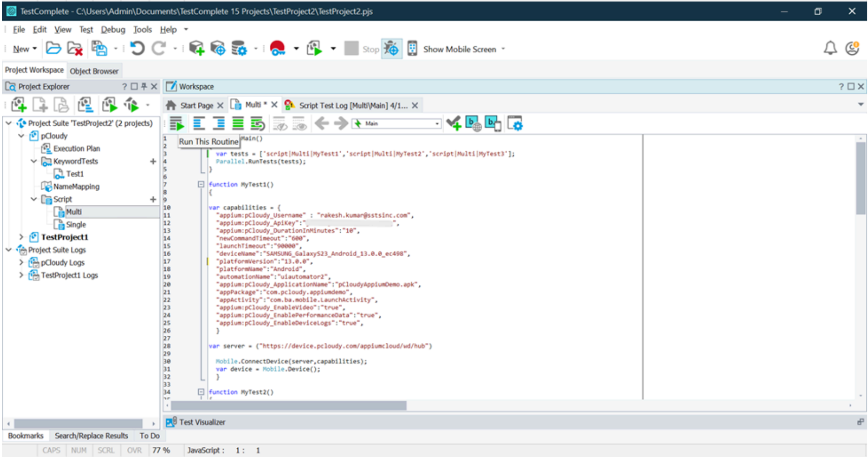The width and height of the screenshot is (868, 459).
Task: Click the Run Project icon in main toolbar
Action: pos(314,49)
